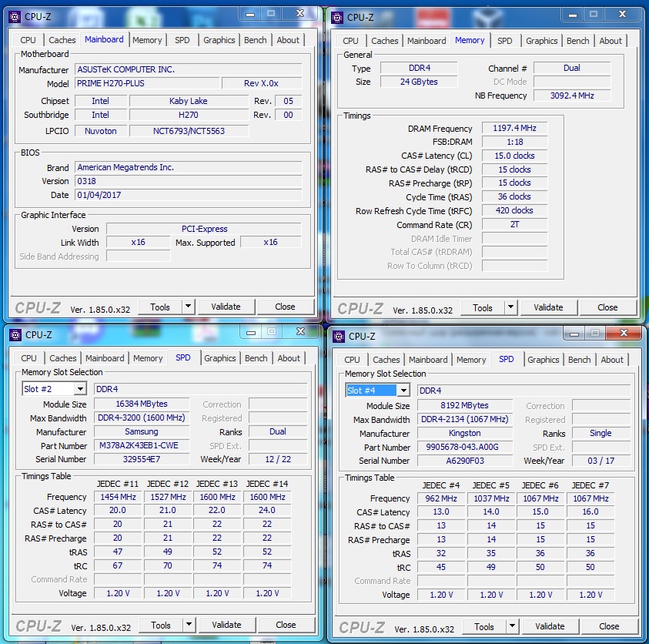Click the Tools button in the Slot #2 window
Image resolution: width=649 pixels, height=644 pixels.
point(161,625)
